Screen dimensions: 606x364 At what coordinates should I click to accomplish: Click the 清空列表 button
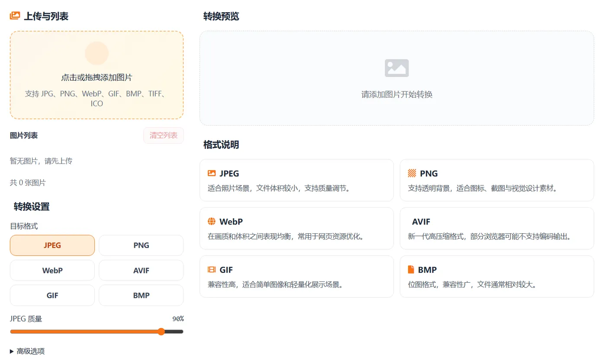pos(163,135)
